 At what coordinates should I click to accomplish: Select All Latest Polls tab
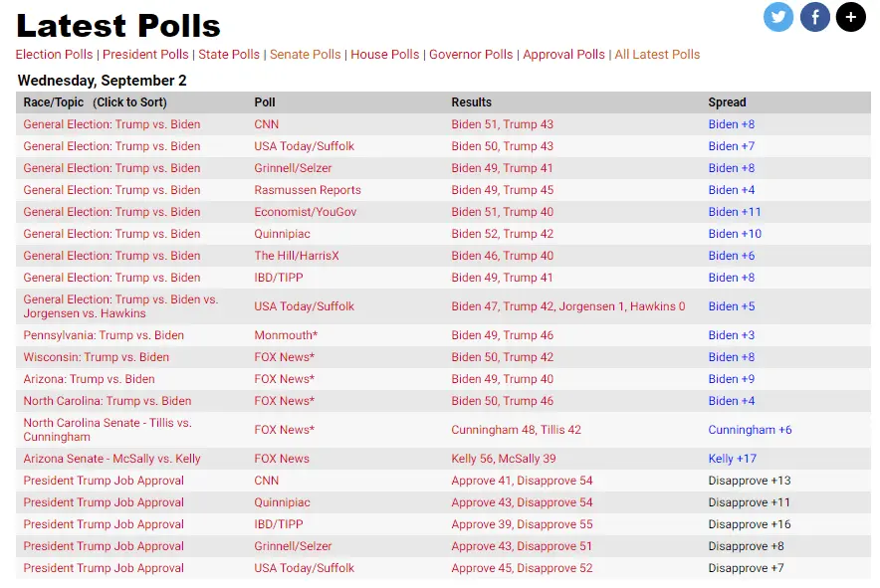coord(657,55)
